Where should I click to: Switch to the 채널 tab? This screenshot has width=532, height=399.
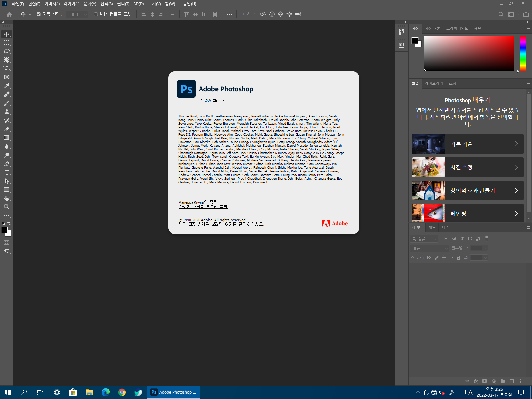(x=432, y=227)
